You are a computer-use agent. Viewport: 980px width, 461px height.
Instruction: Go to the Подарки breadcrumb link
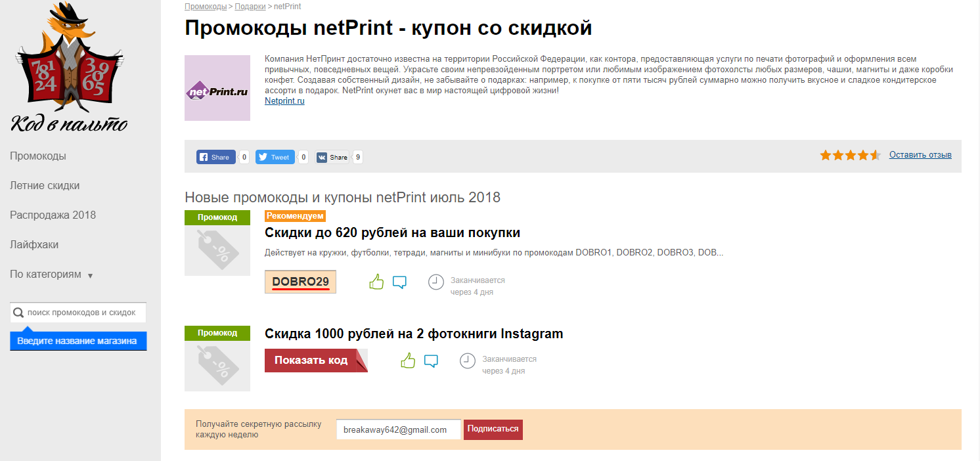tap(250, 7)
